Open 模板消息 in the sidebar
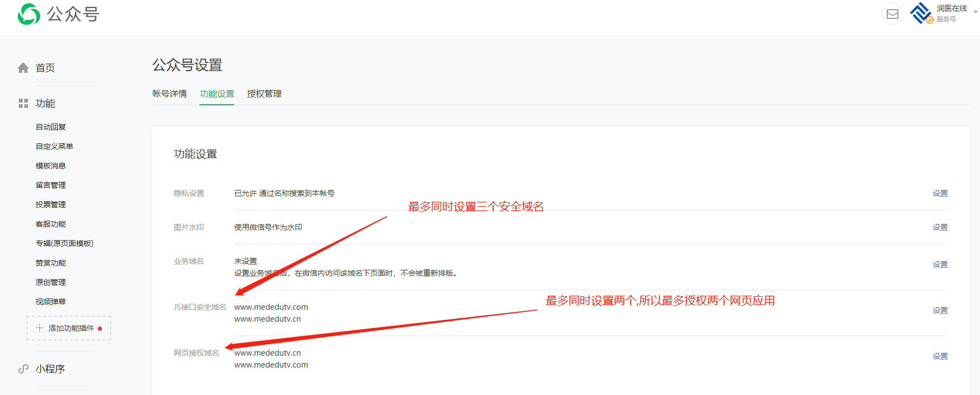The image size is (980, 395). 51,166
